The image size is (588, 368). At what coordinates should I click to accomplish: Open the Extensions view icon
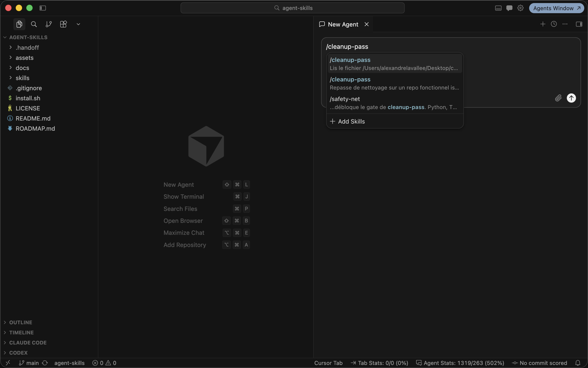pyautogui.click(x=63, y=24)
